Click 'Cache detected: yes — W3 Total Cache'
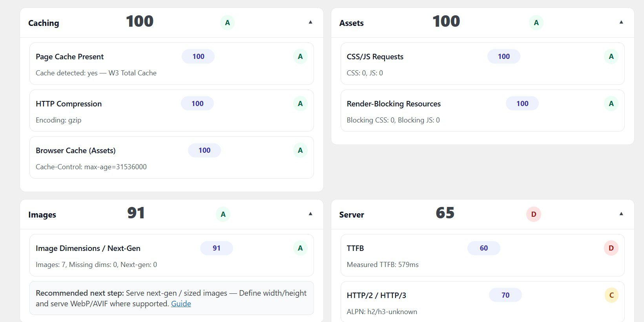The height and width of the screenshot is (322, 644). 96,73
